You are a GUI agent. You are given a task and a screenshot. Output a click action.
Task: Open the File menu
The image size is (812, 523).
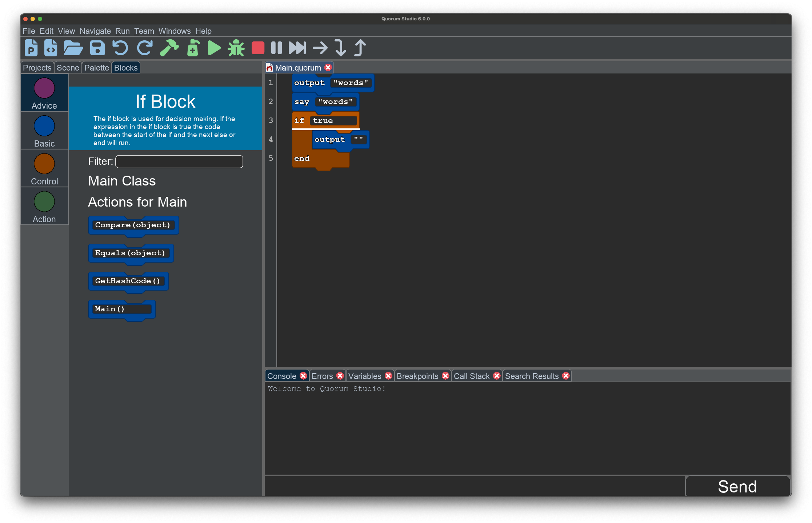pos(29,31)
